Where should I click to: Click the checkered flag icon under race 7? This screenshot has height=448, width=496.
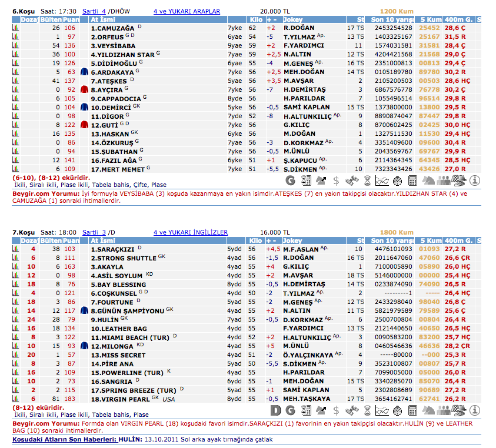460,410
